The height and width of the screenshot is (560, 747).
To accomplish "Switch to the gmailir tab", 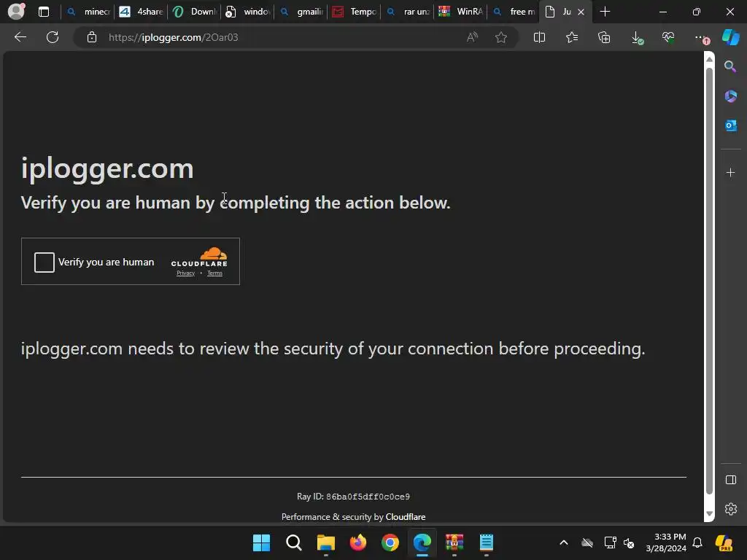I will (x=301, y=12).
